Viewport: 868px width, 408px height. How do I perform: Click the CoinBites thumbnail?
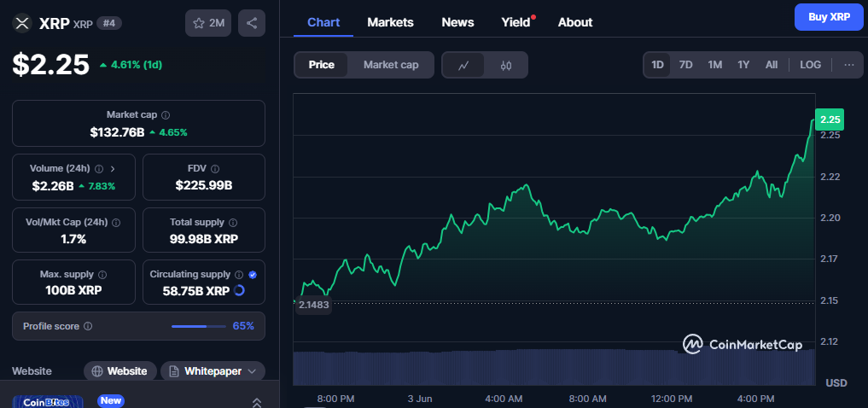48,402
